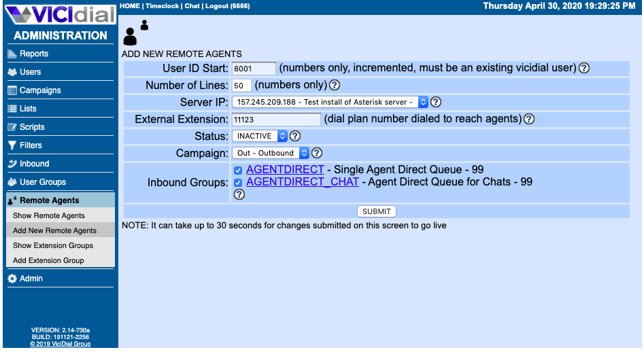Image resolution: width=644 pixels, height=352 pixels.
Task: Click the Reports chart icon in sidebar
Action: 12,54
